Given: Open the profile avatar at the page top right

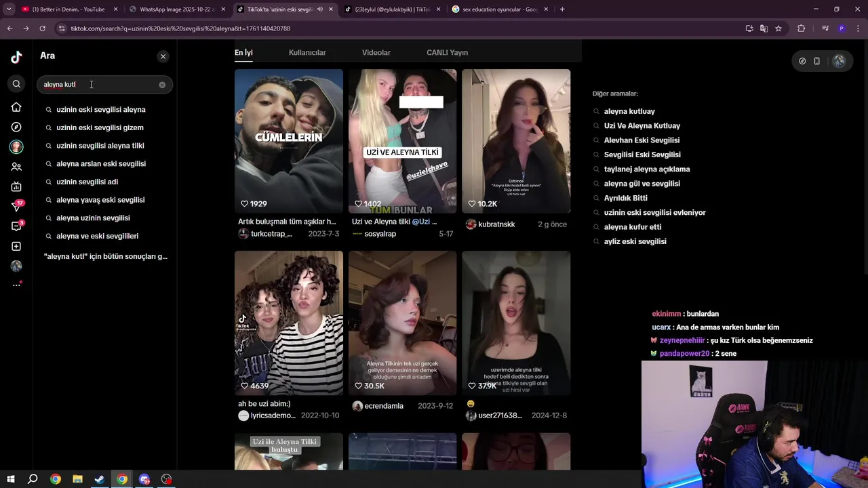Looking at the screenshot, I should point(839,61).
